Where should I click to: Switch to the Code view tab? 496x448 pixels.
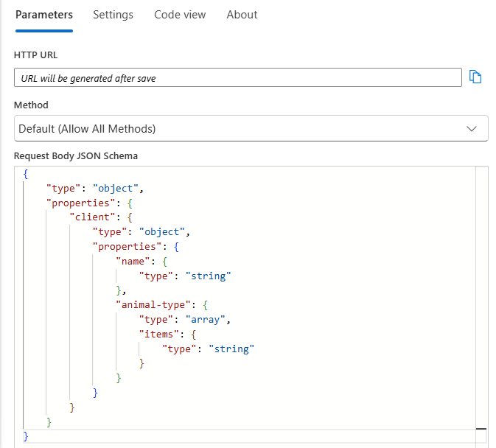180,15
